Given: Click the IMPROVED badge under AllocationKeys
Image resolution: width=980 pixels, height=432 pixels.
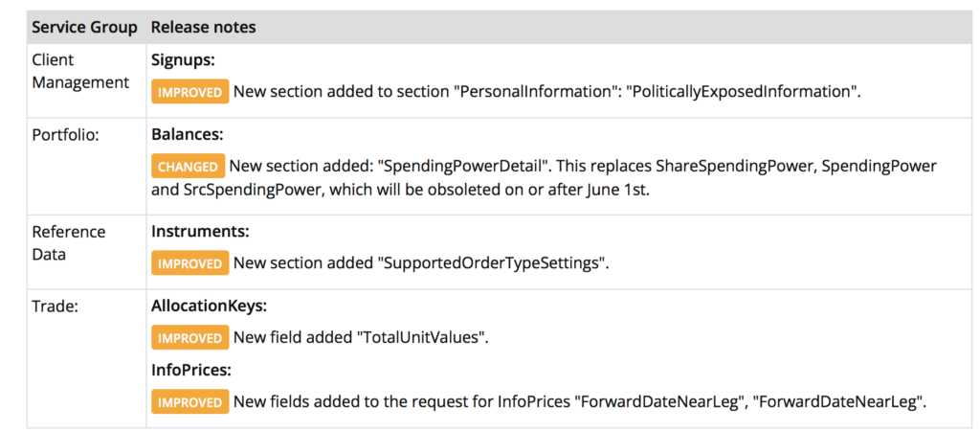Looking at the screenshot, I should [189, 338].
